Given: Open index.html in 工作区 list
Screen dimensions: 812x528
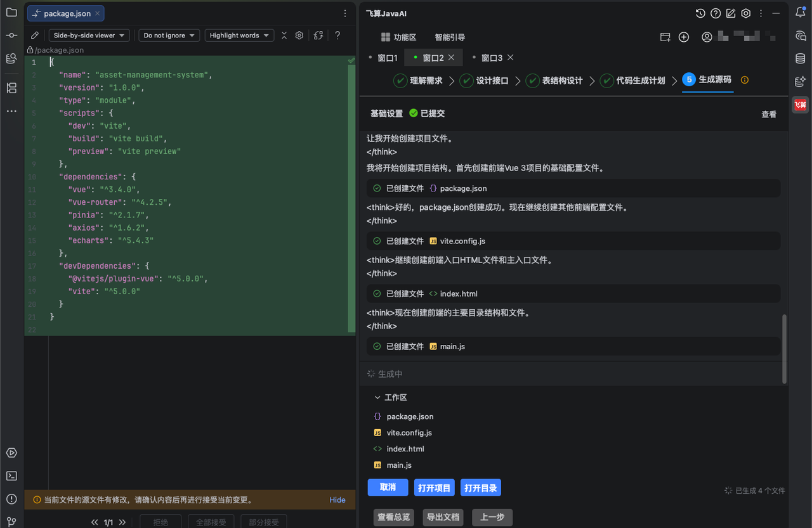Looking at the screenshot, I should coord(405,449).
